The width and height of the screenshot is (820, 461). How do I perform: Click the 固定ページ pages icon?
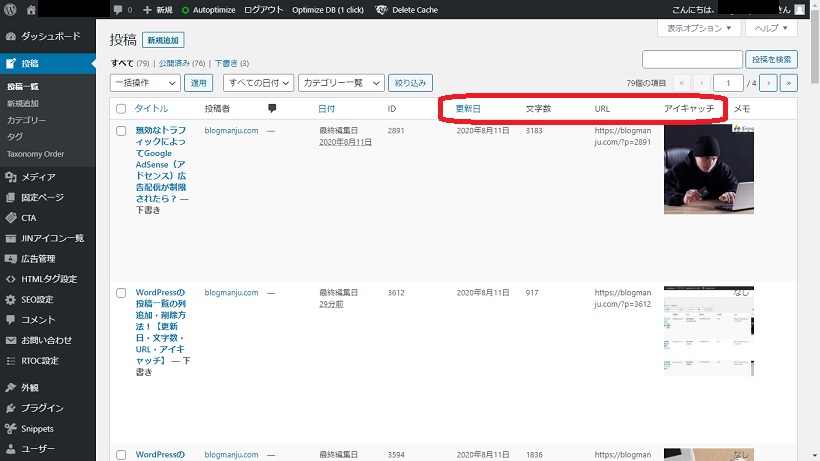coord(10,198)
